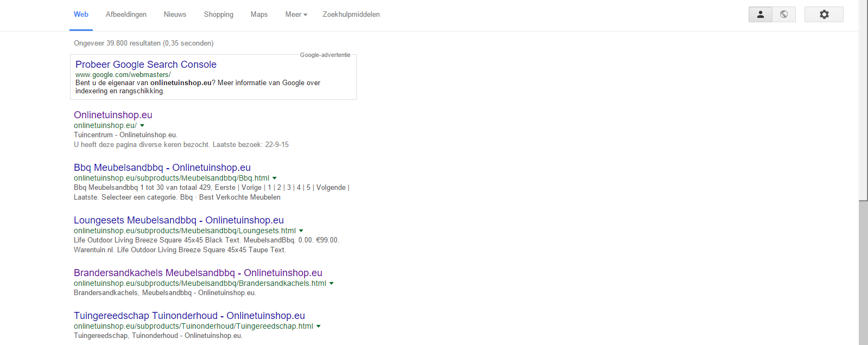Image resolution: width=868 pixels, height=345 pixels.
Task: Select the Web search tab
Action: pos(81,15)
